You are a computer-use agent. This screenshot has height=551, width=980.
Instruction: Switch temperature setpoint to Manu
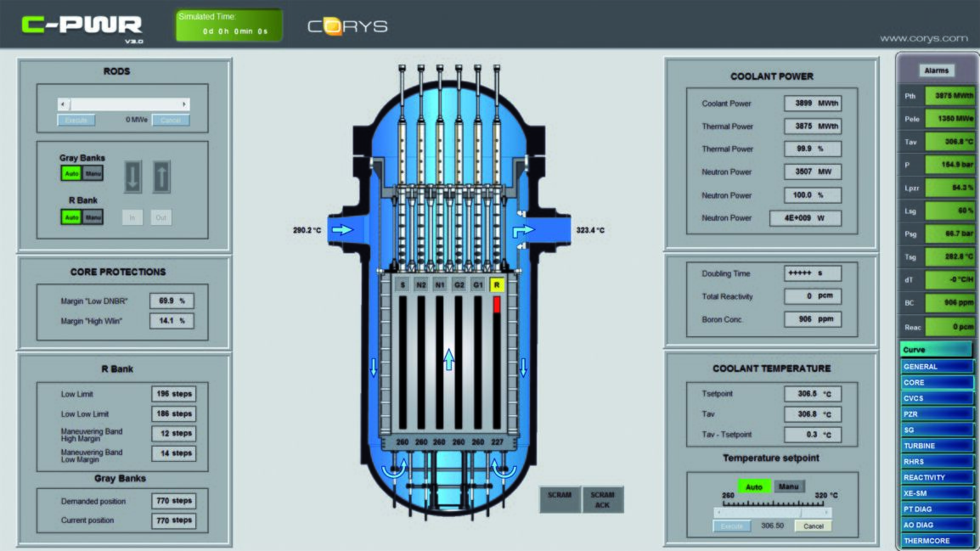pyautogui.click(x=787, y=486)
